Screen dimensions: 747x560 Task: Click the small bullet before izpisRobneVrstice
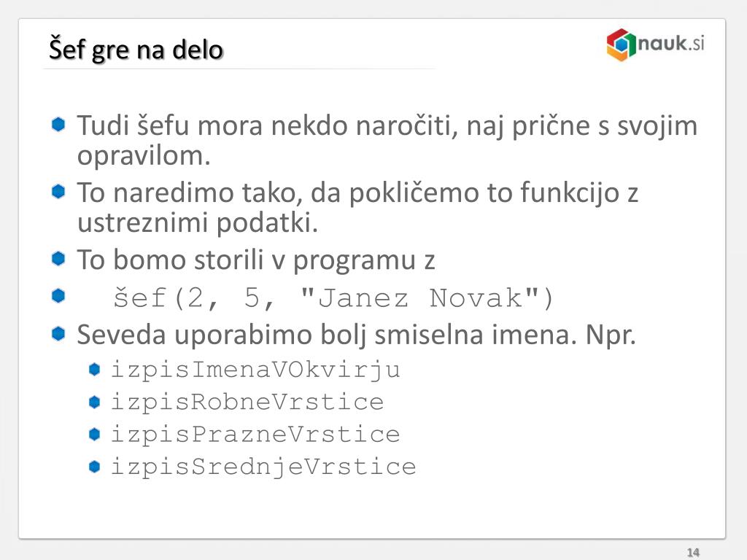point(94,402)
